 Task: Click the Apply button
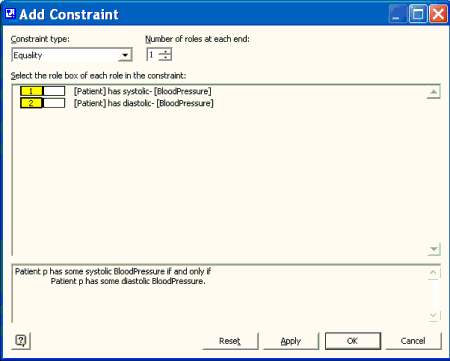tap(291, 341)
